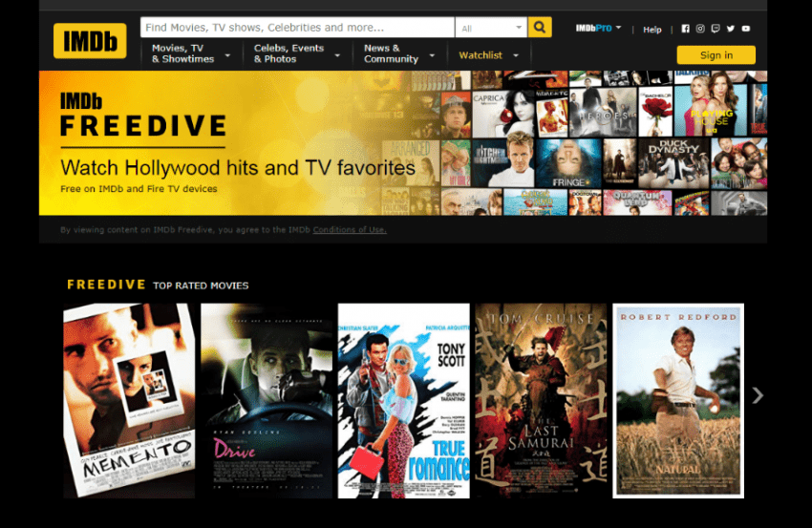Open the Conditions of Use link
The width and height of the screenshot is (812, 528).
[350, 230]
